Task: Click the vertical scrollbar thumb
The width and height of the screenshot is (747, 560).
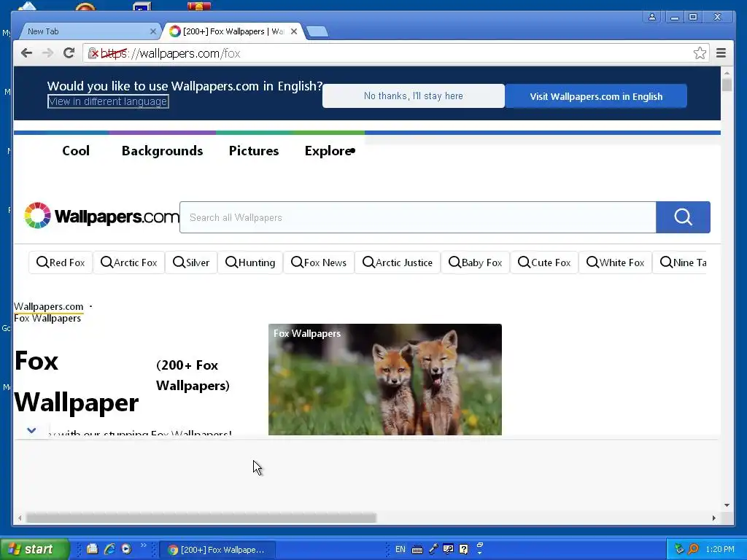Action: 727,85
